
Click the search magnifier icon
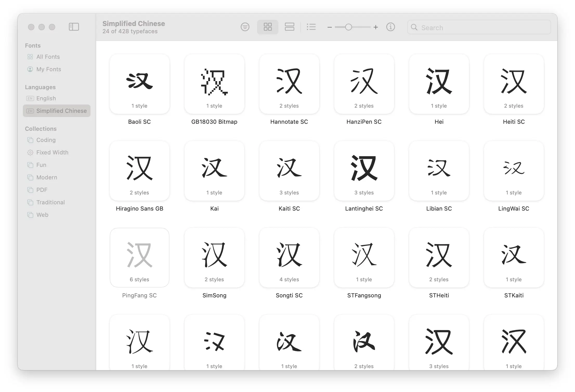[414, 27]
